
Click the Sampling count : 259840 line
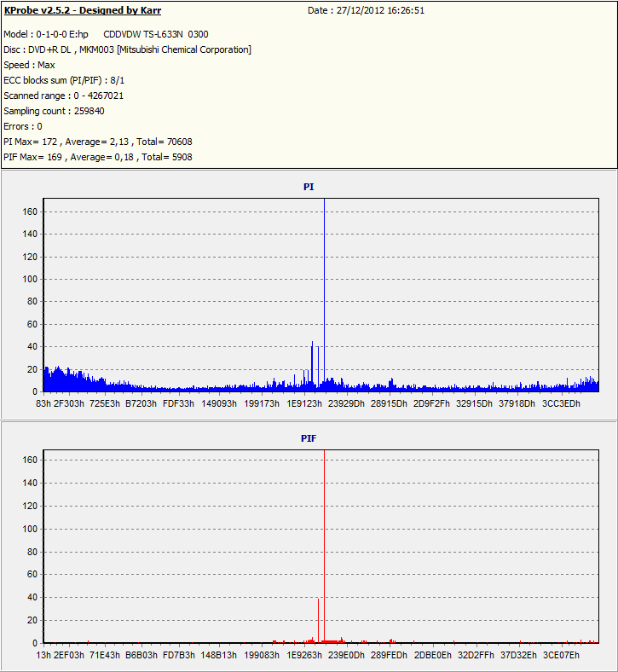coord(54,111)
